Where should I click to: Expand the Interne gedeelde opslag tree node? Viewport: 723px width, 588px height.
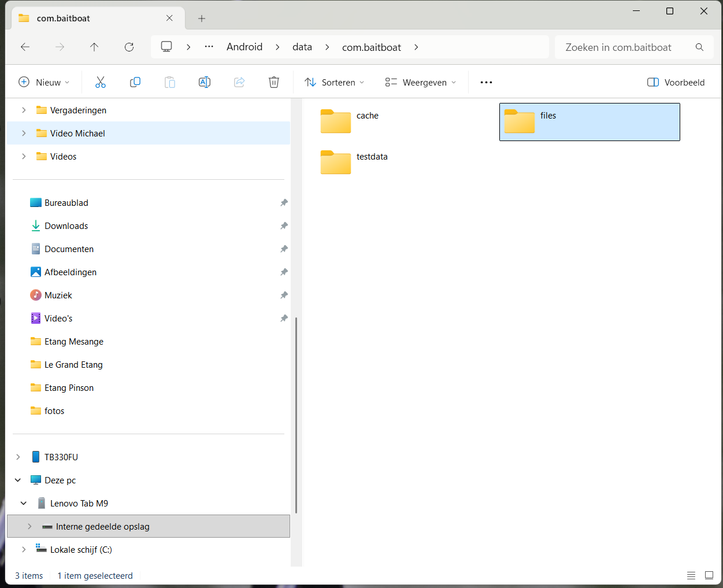(x=29, y=526)
